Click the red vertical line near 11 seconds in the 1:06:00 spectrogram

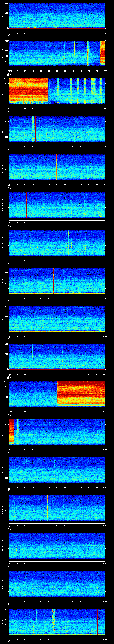click(x=27, y=205)
